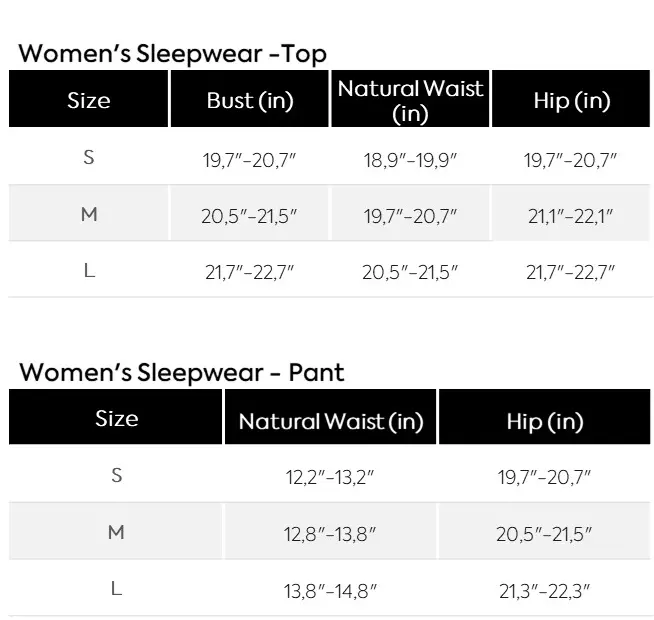Select size M in Pant table

pos(116,532)
